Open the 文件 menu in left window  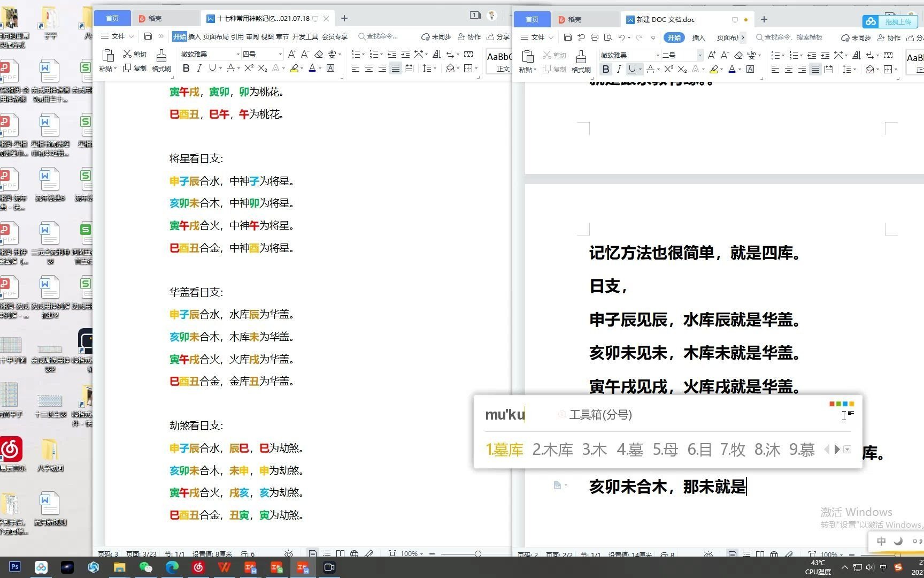118,36
